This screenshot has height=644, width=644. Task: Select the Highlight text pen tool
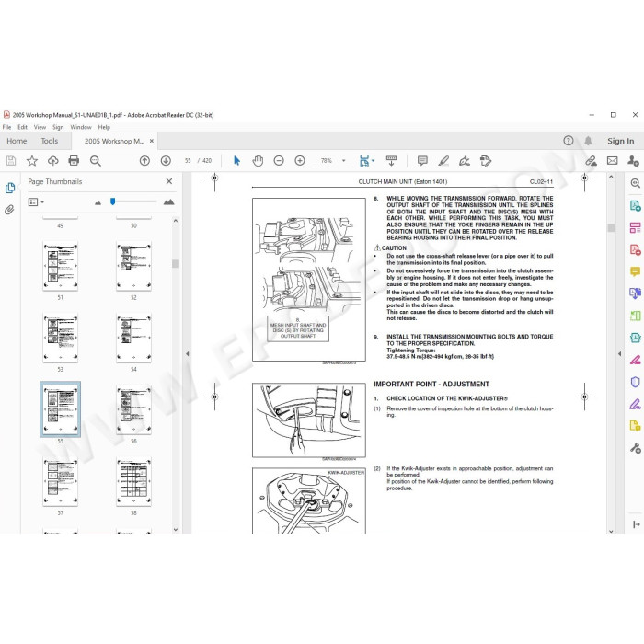[x=443, y=161]
